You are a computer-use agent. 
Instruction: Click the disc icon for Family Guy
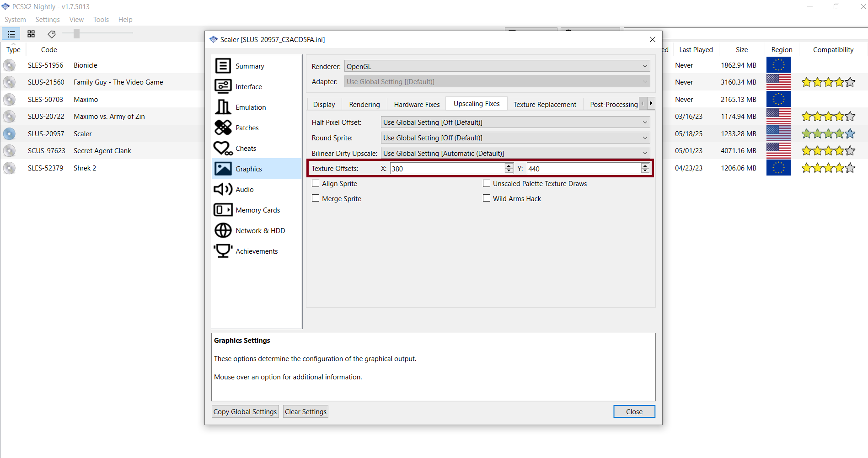point(9,82)
